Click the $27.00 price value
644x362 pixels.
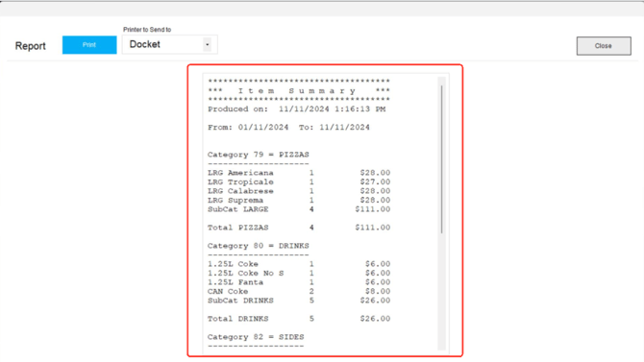coord(375,181)
